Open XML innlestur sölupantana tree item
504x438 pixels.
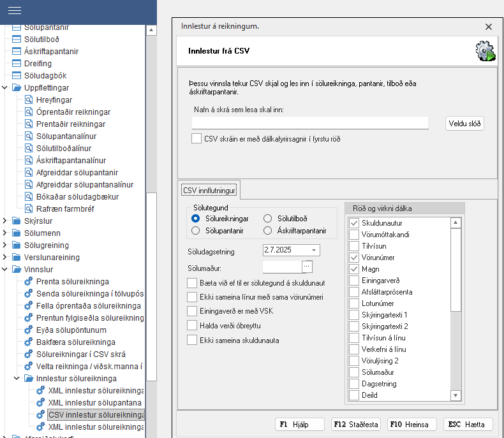click(x=96, y=403)
